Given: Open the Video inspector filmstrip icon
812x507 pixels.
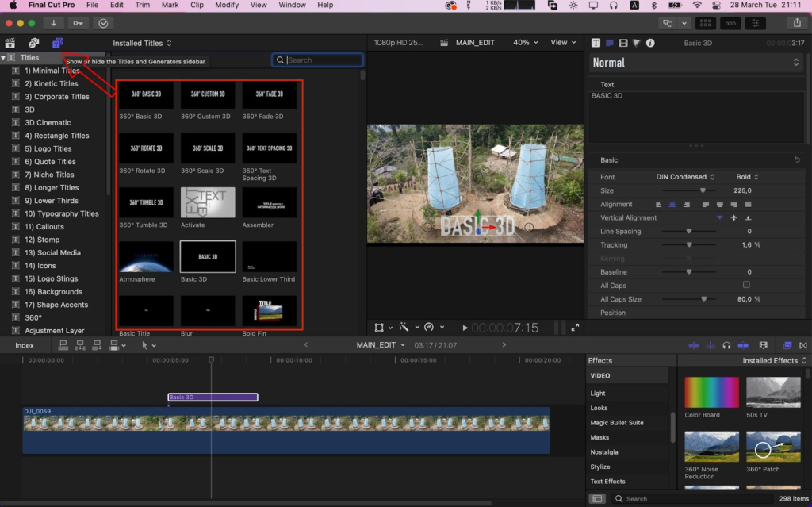Looking at the screenshot, I should tap(623, 43).
